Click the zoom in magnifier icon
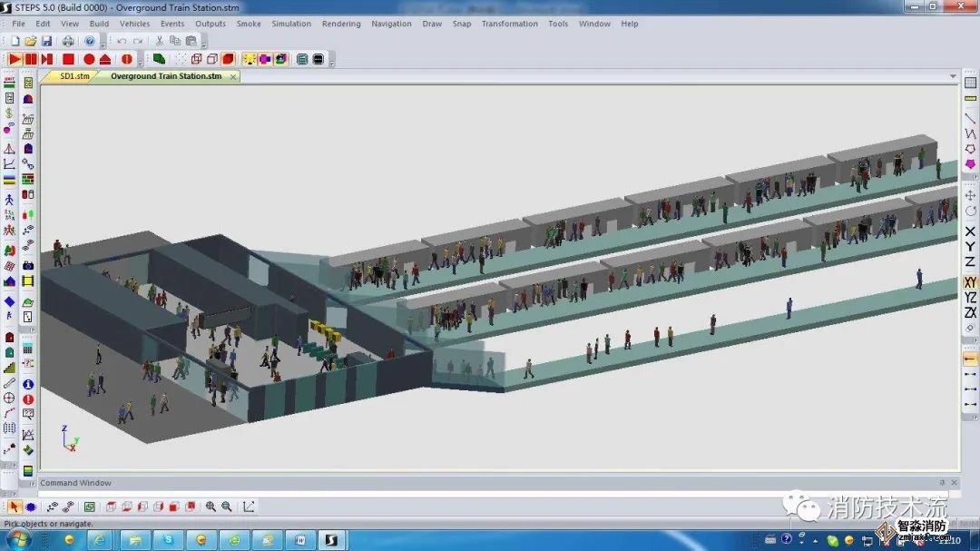Screen dimensions: 980x551 pos(211,507)
